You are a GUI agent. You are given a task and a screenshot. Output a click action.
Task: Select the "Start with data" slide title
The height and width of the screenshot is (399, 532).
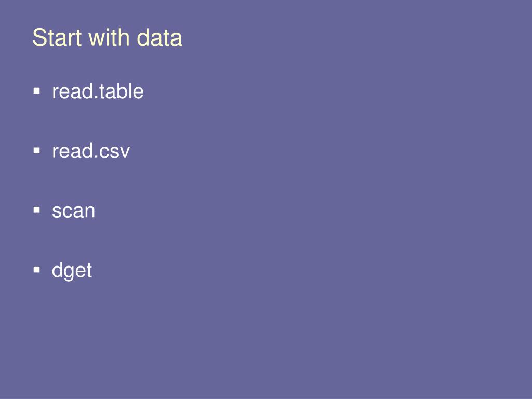point(107,37)
